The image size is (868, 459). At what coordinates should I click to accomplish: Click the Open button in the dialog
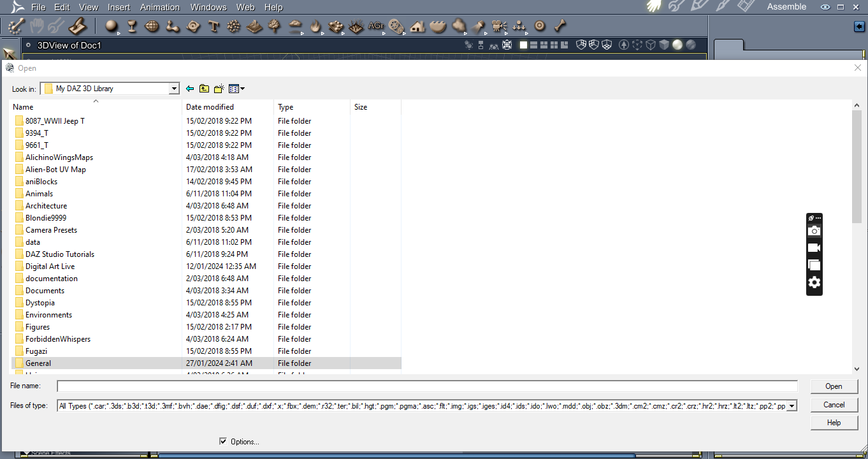(x=834, y=386)
